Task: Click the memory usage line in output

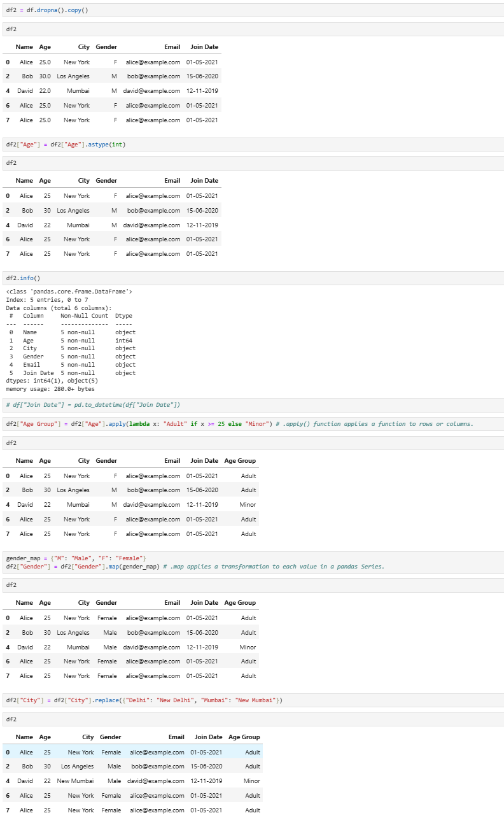Action: click(x=50, y=388)
